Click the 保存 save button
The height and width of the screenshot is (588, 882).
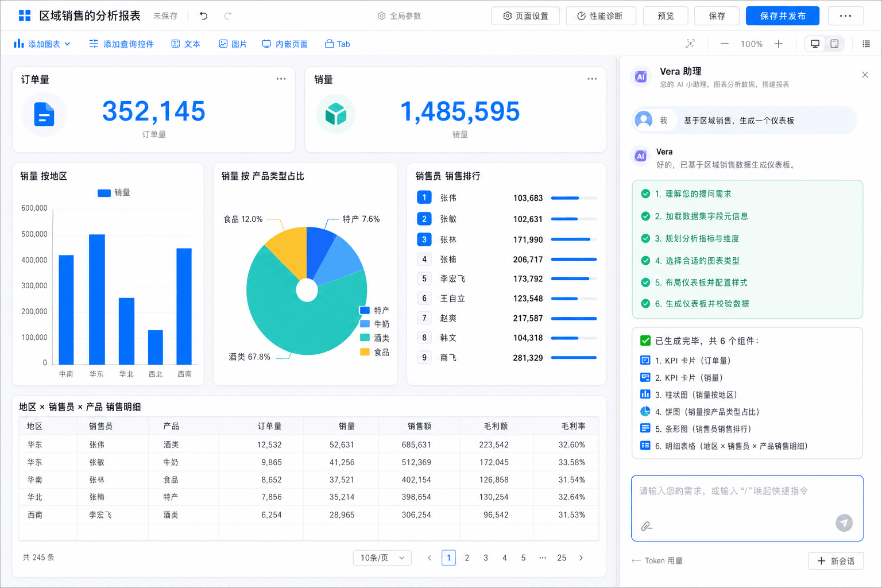click(717, 16)
